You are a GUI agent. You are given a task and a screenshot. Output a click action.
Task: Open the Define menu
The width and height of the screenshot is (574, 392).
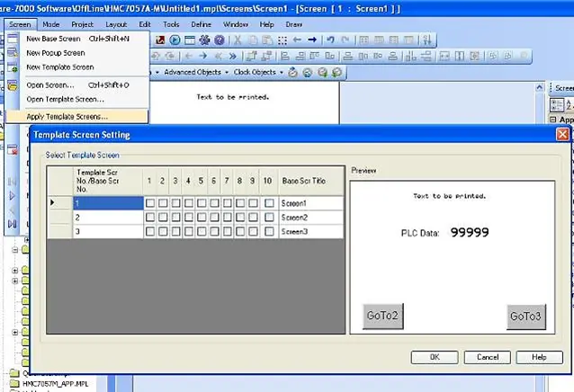(201, 24)
